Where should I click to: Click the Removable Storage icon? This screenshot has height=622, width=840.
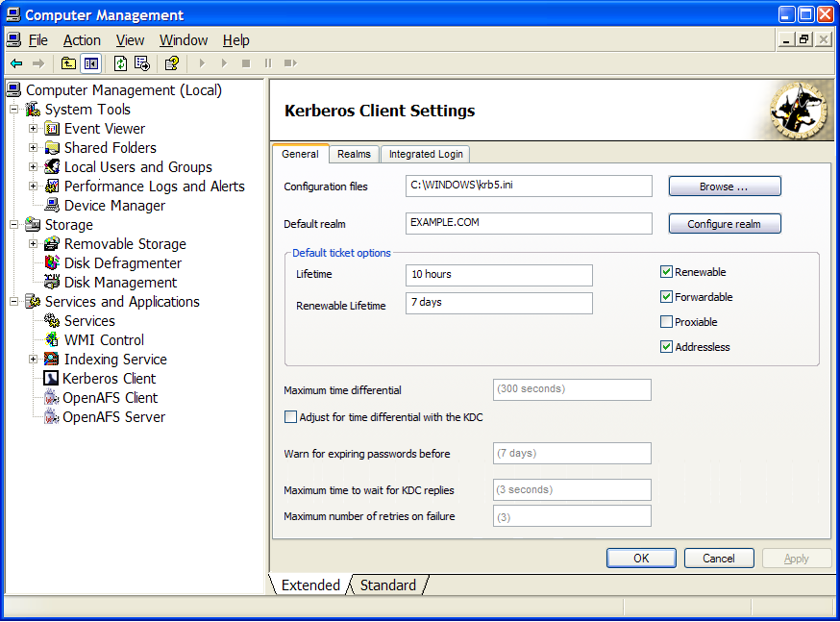point(52,244)
